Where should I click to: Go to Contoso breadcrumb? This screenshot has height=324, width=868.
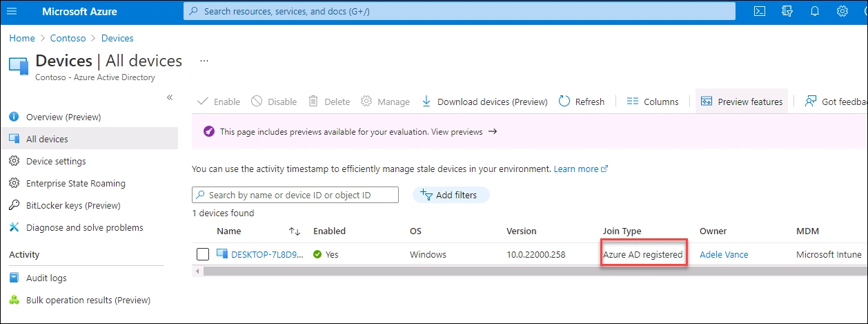[x=68, y=38]
